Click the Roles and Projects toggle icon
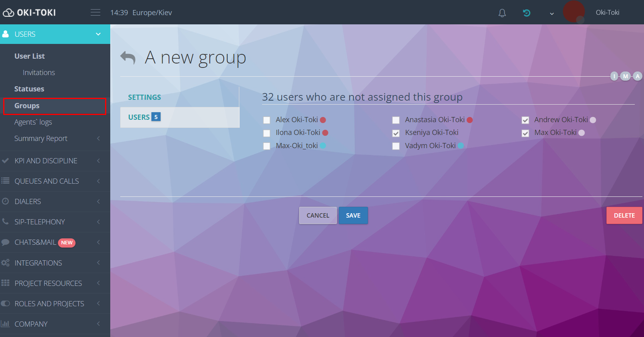 point(6,303)
